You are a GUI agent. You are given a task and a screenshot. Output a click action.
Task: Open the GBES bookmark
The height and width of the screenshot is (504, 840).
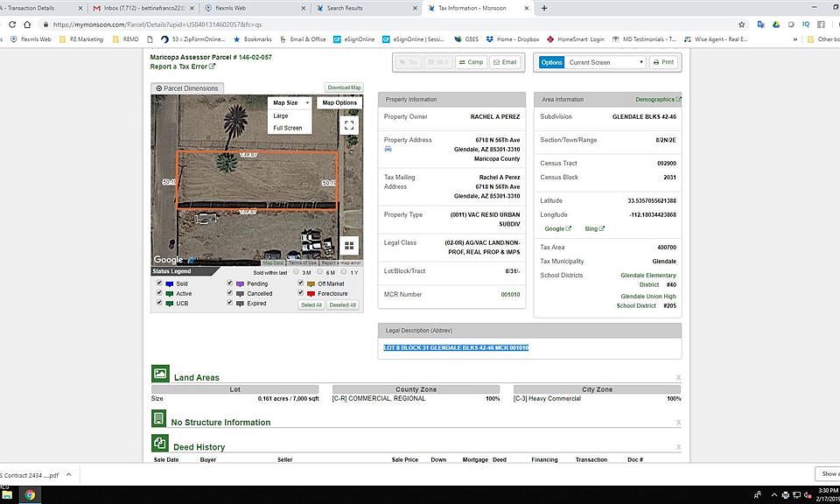point(466,39)
